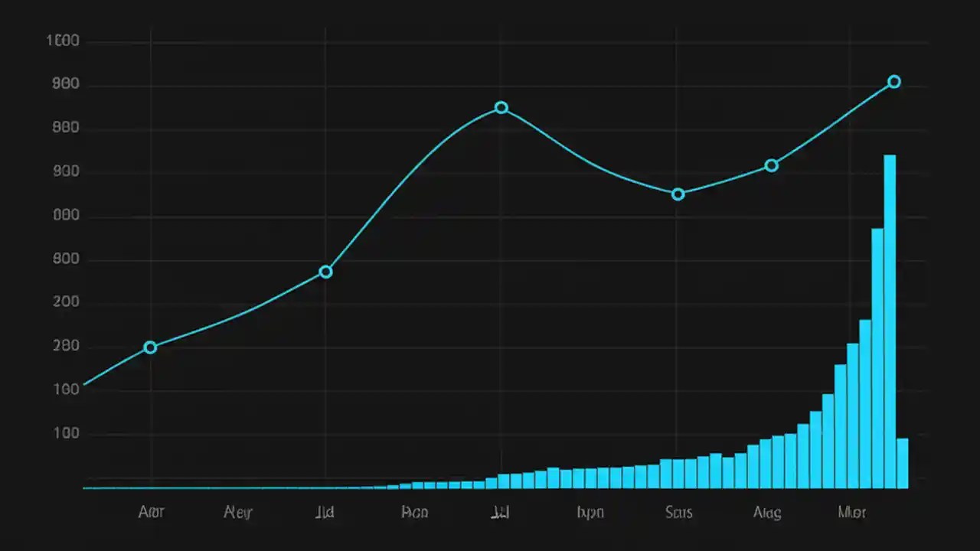980x551 pixels.
Task: Click the highest data point at the line's end
Action: coord(893,81)
